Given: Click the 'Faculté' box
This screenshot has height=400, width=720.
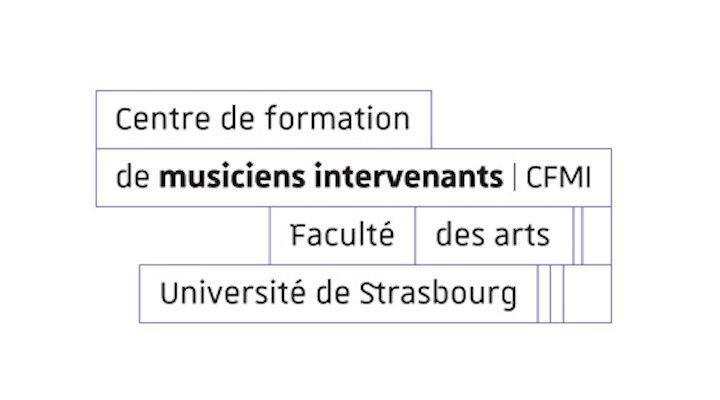Looking at the screenshot, I should point(342,236).
